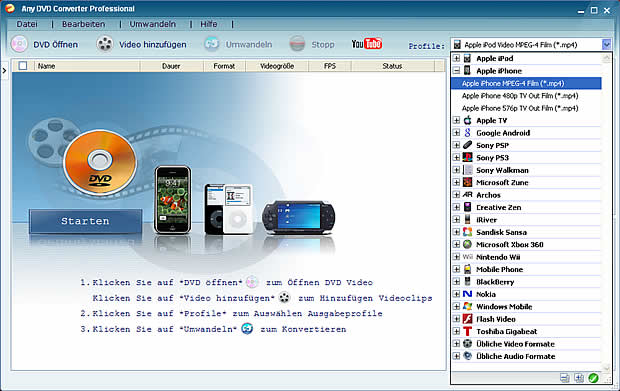620x391 pixels.
Task: Expand the Google Android profile group
Action: point(456,133)
